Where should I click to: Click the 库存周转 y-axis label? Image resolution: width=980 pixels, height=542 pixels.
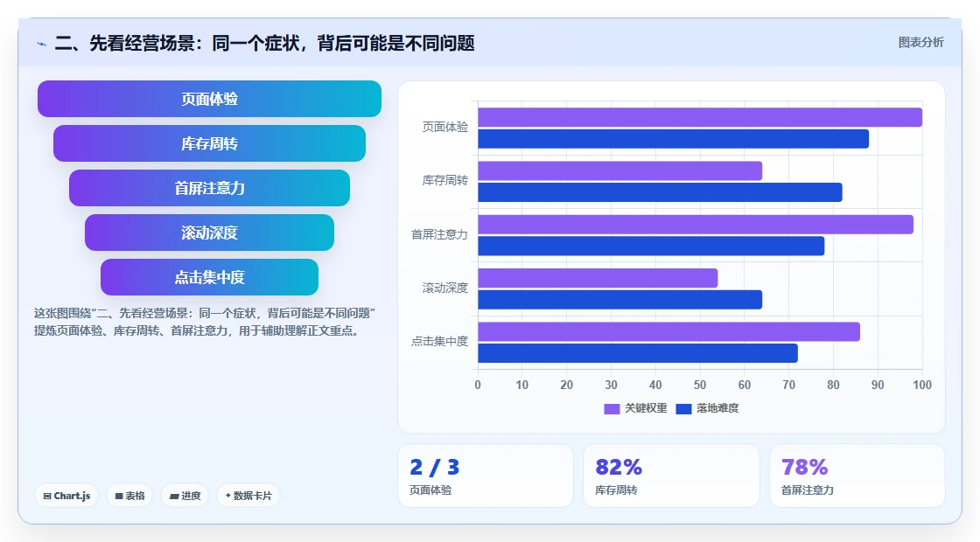point(445,180)
